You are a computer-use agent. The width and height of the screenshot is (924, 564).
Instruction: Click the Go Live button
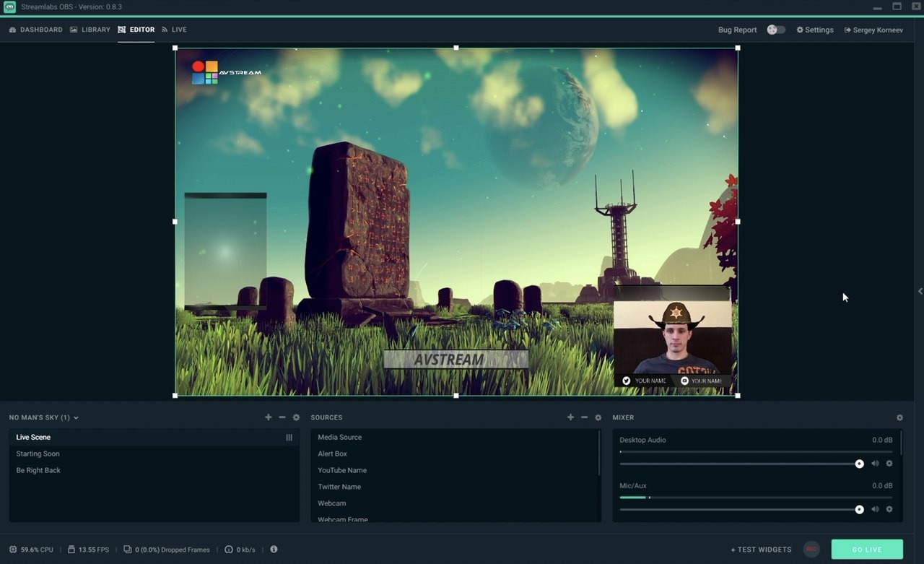(867, 550)
